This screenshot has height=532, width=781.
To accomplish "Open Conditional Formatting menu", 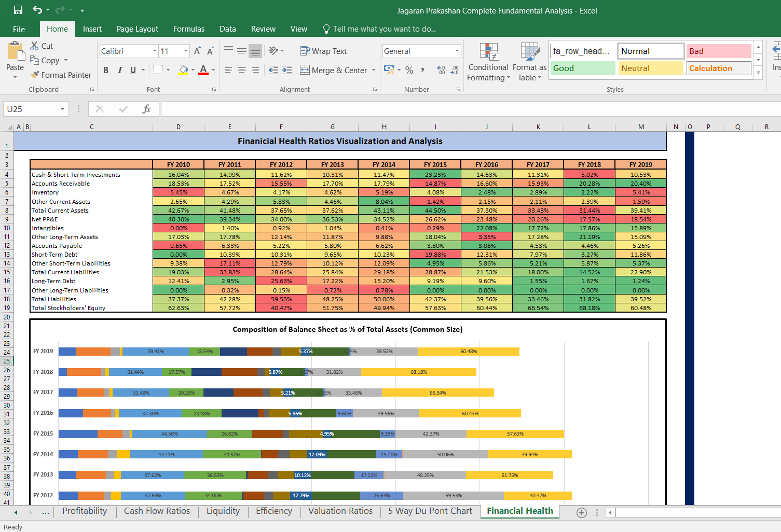I will pyautogui.click(x=488, y=62).
